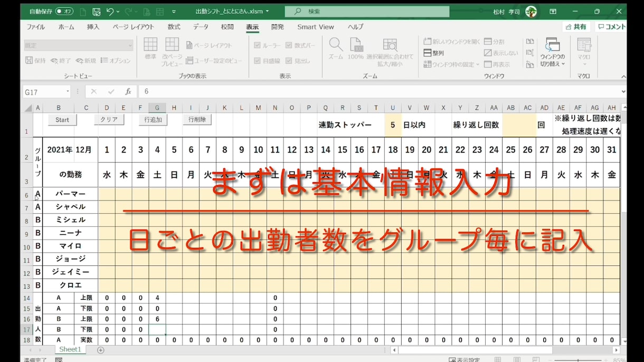This screenshot has width=644, height=362.
Task: Toggle the AutoSave switch
Action: tap(64, 11)
